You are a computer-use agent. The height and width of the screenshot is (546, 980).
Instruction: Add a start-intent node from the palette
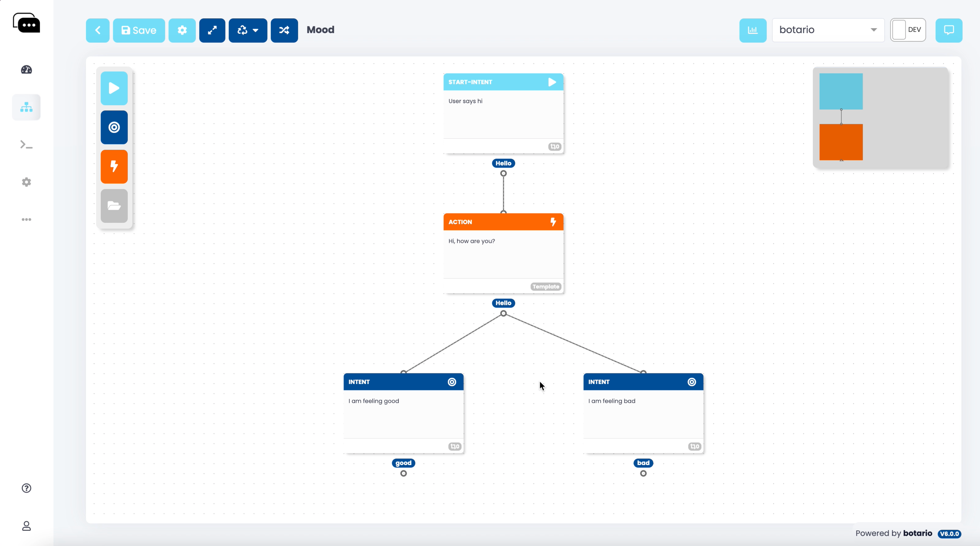click(114, 88)
